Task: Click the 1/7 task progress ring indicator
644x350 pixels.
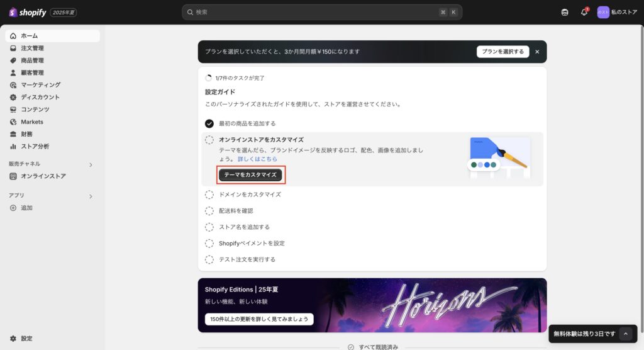Action: tap(209, 78)
